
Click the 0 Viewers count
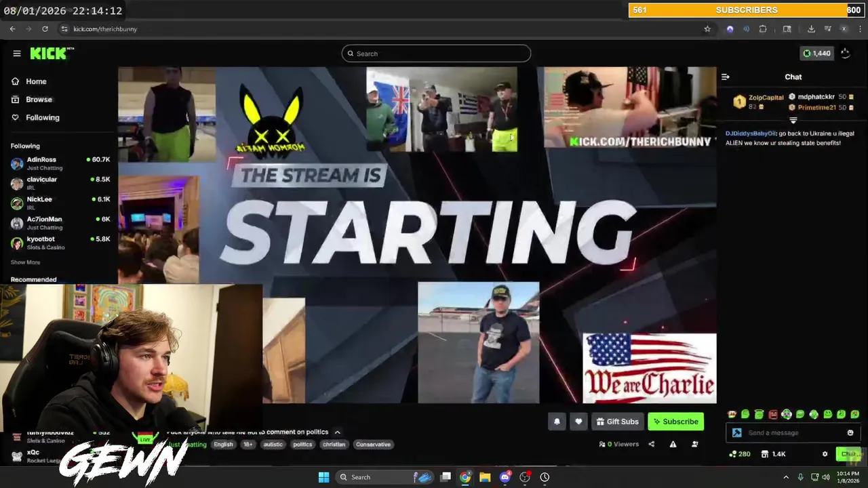point(619,445)
